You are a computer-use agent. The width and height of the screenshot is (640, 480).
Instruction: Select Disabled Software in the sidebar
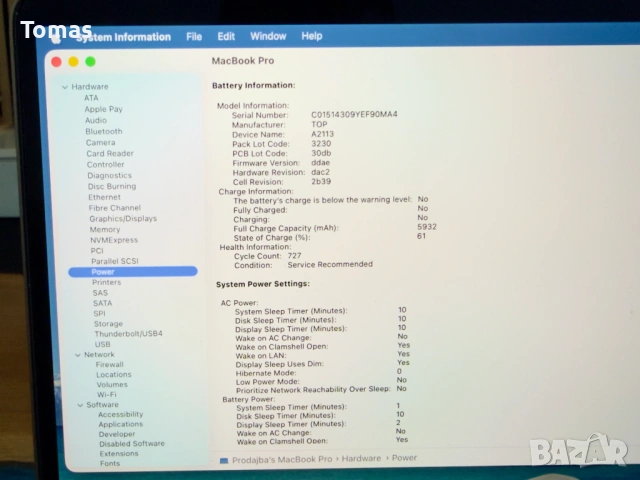(132, 444)
